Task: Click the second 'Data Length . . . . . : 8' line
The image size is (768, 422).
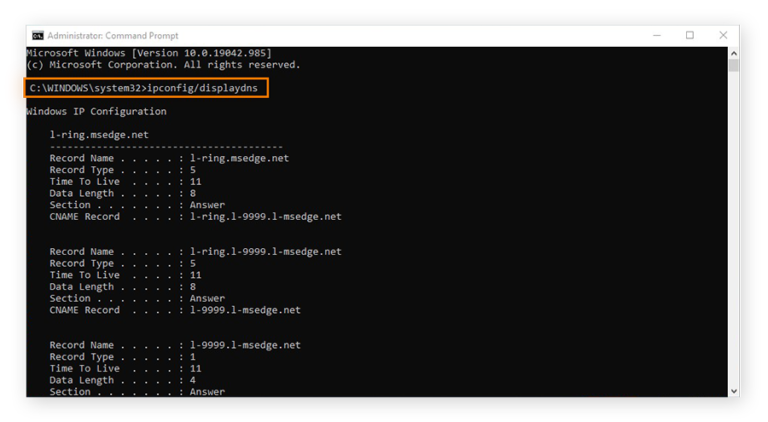Action: pos(122,287)
